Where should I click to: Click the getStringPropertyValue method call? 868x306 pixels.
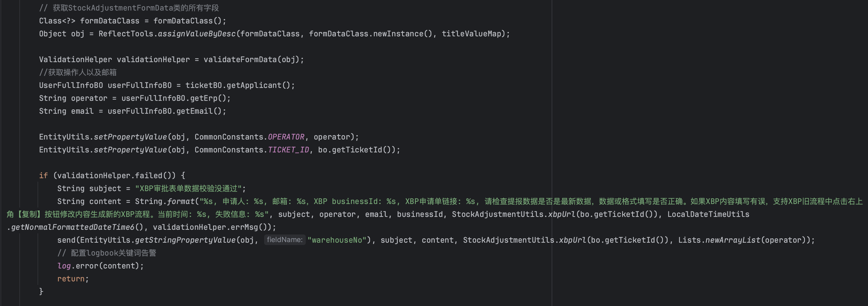click(x=185, y=240)
